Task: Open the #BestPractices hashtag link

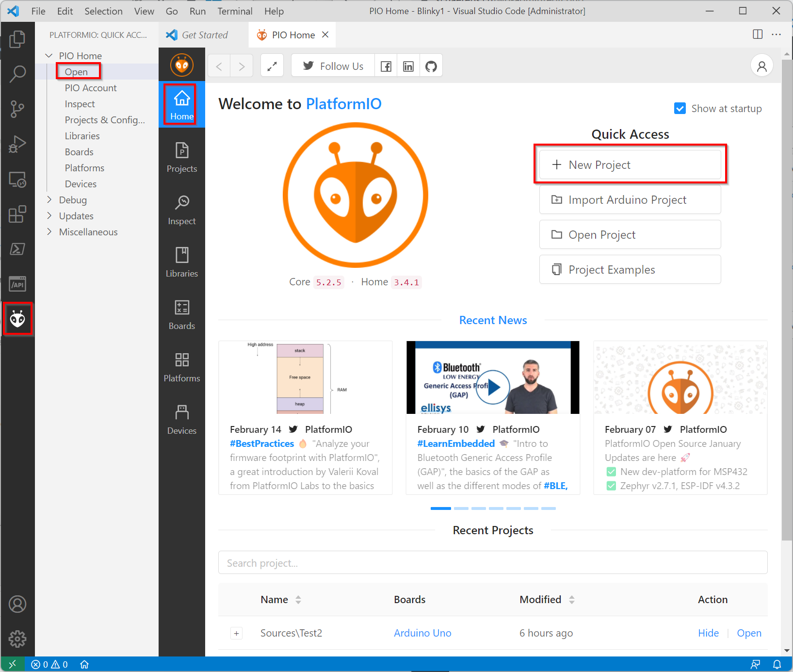Action: [262, 443]
